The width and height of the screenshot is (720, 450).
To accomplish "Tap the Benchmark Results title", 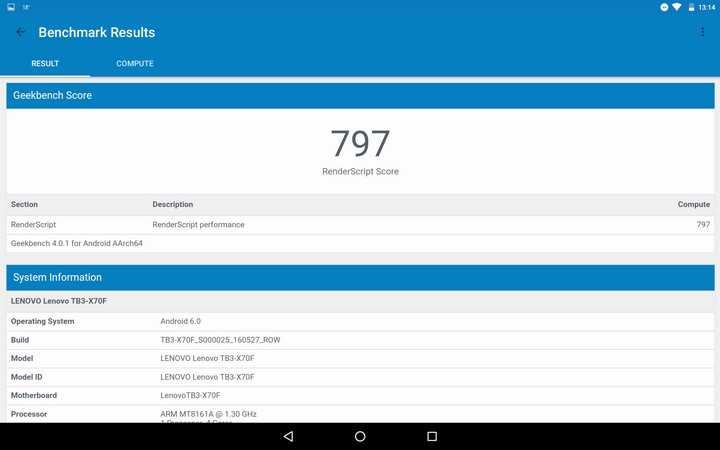I will [x=97, y=32].
